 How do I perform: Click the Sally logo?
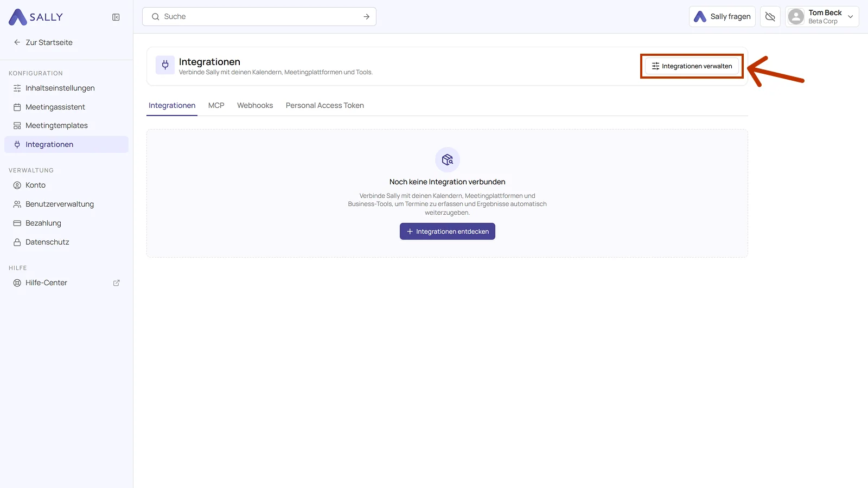click(36, 17)
